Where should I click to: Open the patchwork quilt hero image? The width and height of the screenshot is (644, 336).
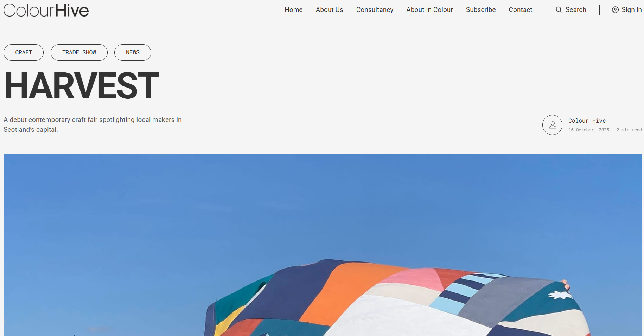point(323,245)
